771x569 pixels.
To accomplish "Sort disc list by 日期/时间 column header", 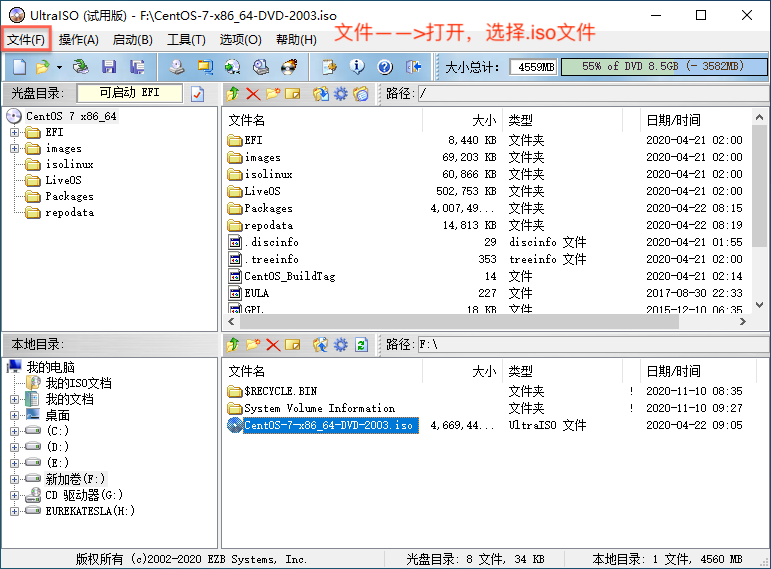I will click(673, 120).
